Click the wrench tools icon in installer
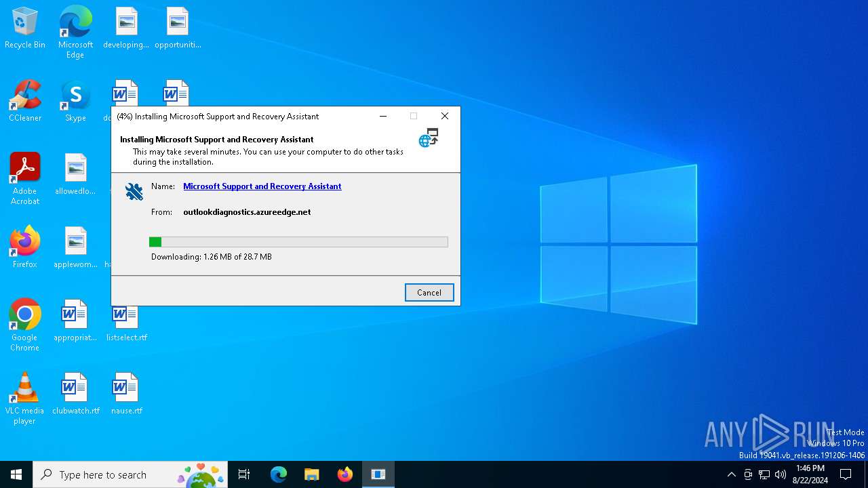Screen dimensions: 868x488 pos(134,192)
